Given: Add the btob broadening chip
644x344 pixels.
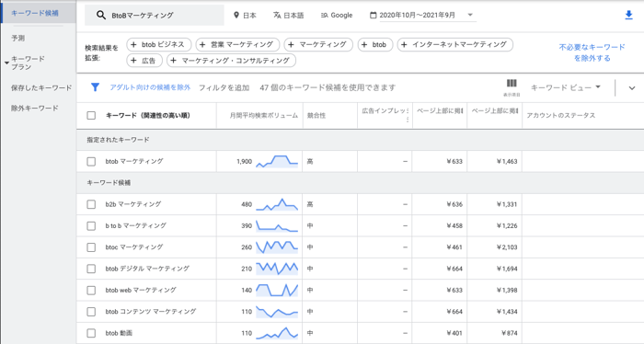Looking at the screenshot, I should [x=375, y=44].
